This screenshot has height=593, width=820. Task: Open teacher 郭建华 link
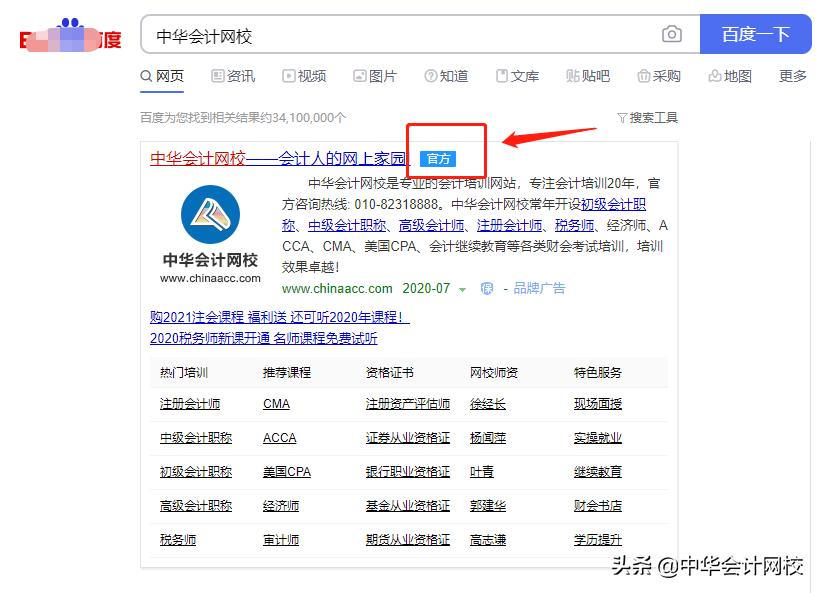[488, 506]
